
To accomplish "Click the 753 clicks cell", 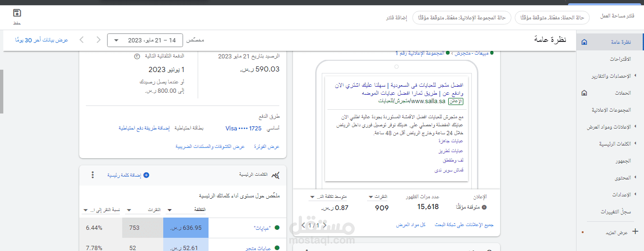I will (x=142, y=227).
